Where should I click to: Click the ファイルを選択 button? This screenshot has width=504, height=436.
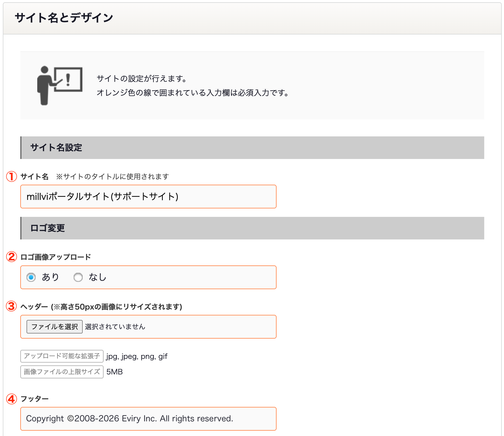[54, 327]
